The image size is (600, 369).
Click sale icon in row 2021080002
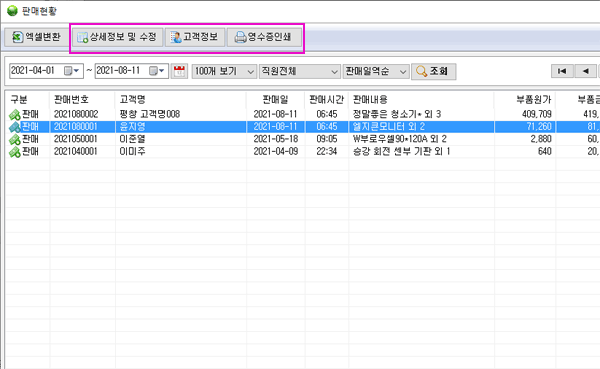pyautogui.click(x=15, y=114)
